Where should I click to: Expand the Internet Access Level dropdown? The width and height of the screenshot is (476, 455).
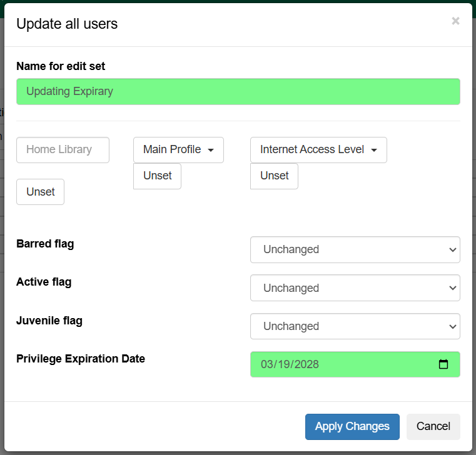pyautogui.click(x=318, y=150)
